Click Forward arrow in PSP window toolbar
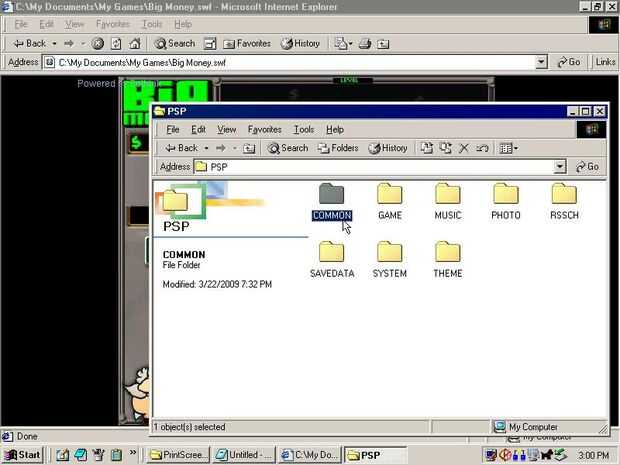620x465 pixels. pos(221,148)
